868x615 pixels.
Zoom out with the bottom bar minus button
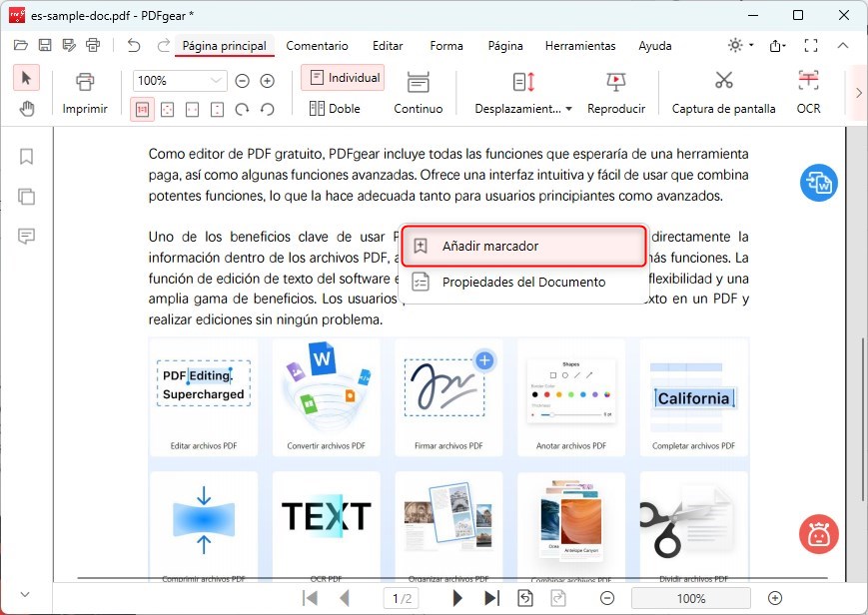607,598
